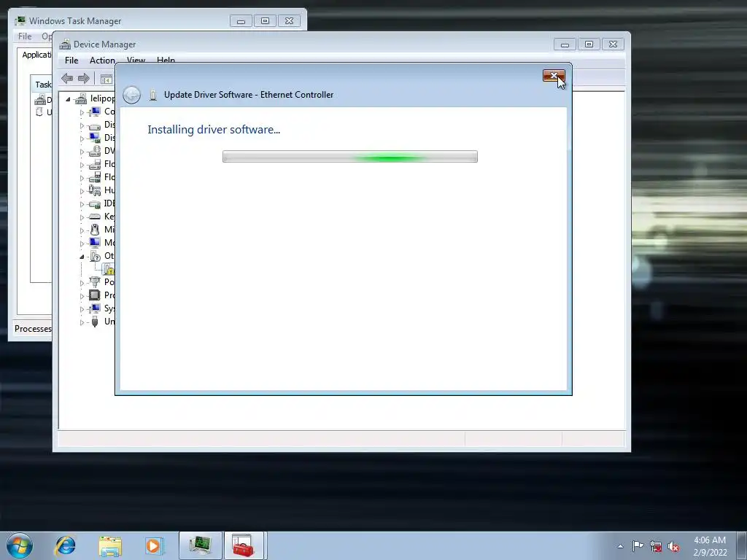
Task: Click the Processors category icon
Action: 96,295
